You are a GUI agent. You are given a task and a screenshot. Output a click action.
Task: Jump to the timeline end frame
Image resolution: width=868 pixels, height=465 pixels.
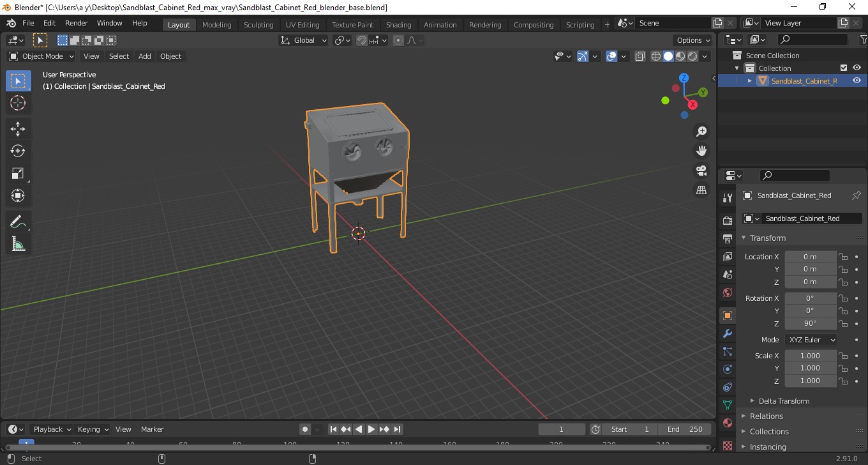(x=397, y=429)
